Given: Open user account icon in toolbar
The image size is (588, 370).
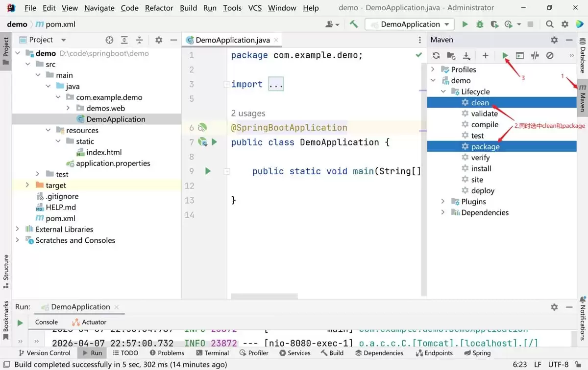Looking at the screenshot, I should tap(333, 24).
